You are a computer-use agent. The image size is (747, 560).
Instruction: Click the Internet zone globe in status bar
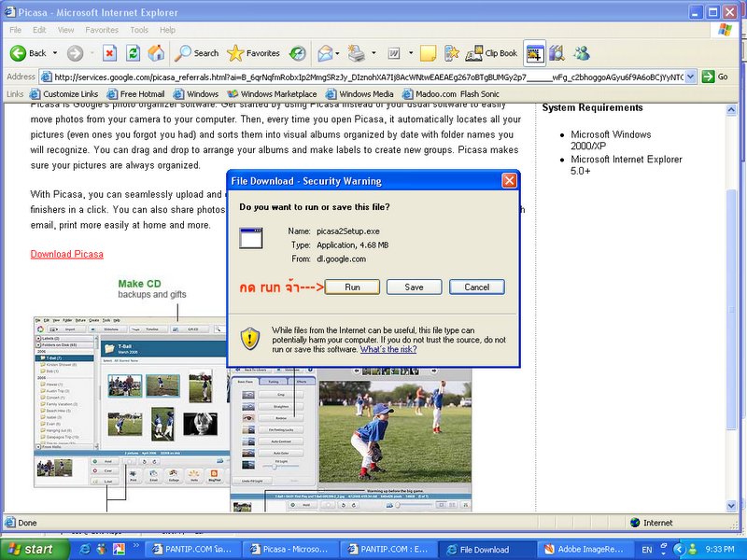click(635, 523)
